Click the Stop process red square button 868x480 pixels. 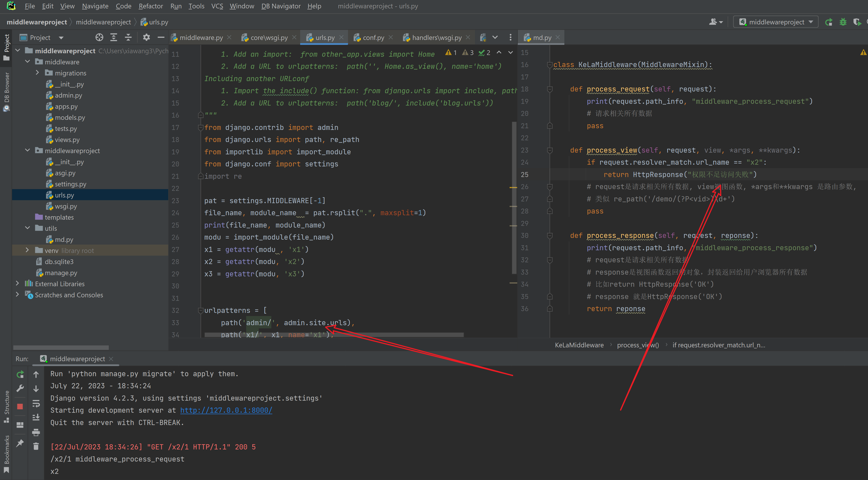coord(20,407)
